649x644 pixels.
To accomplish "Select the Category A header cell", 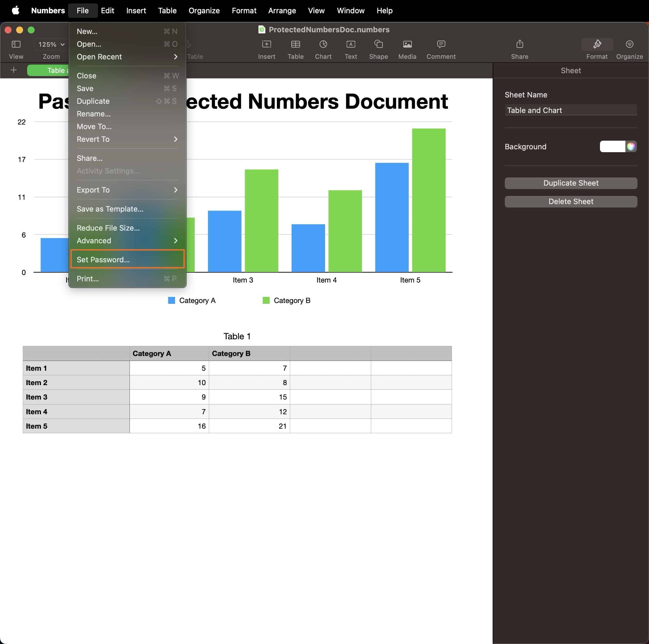I will click(x=169, y=353).
